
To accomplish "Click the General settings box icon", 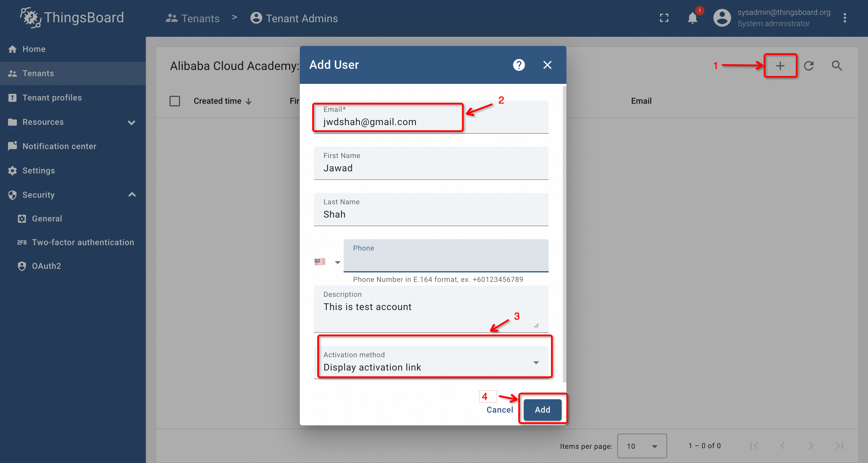I will tap(22, 218).
